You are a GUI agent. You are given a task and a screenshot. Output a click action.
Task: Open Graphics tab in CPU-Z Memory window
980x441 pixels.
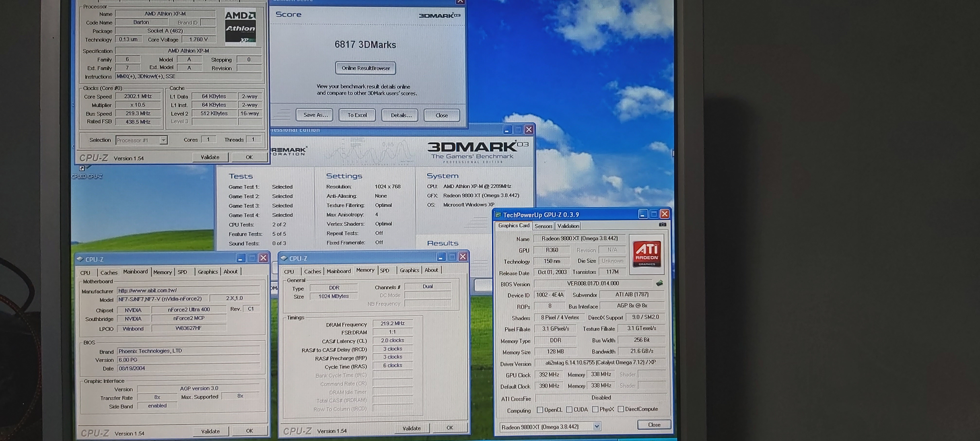pyautogui.click(x=409, y=270)
